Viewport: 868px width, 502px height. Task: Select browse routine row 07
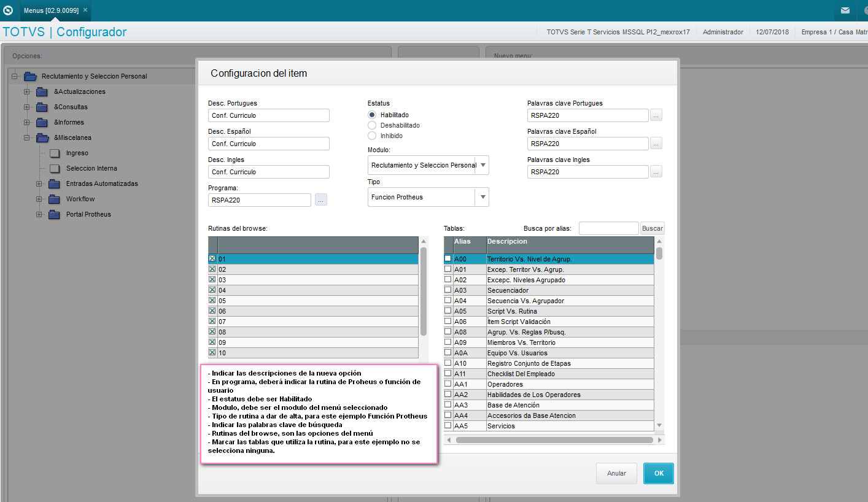click(313, 322)
